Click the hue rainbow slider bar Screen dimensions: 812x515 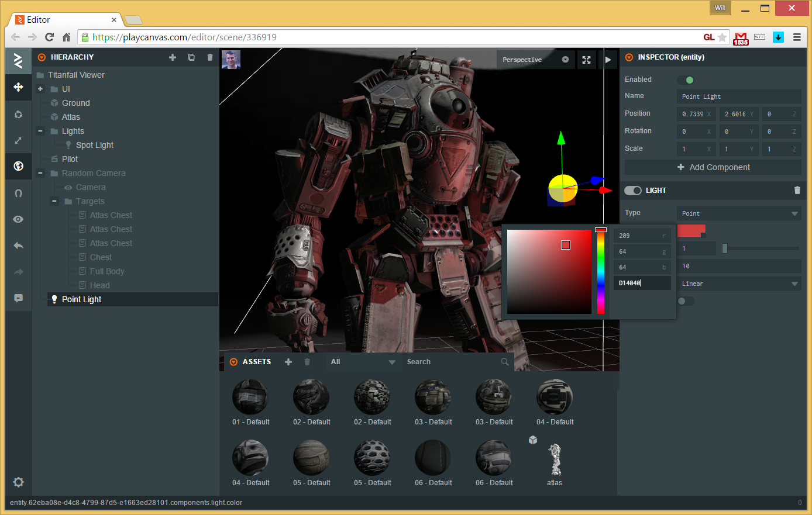tap(601, 272)
